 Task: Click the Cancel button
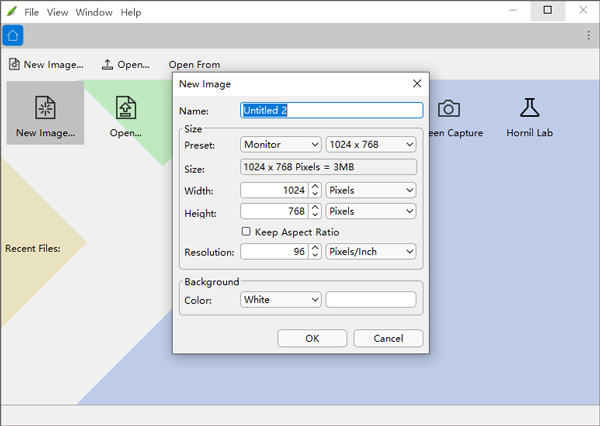point(387,338)
